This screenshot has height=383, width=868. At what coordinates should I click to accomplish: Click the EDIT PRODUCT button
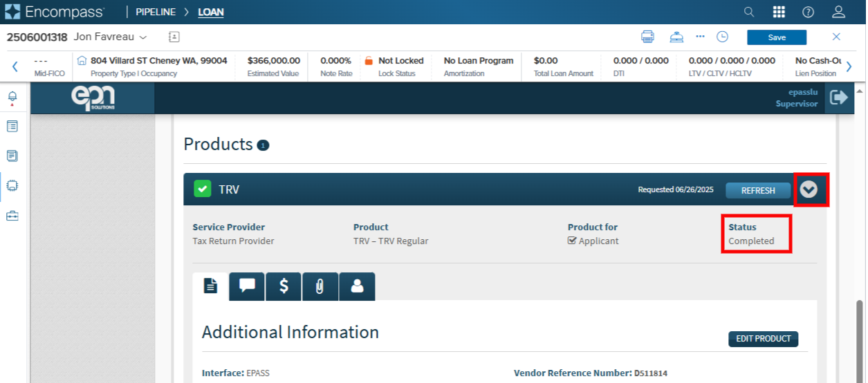click(x=764, y=339)
